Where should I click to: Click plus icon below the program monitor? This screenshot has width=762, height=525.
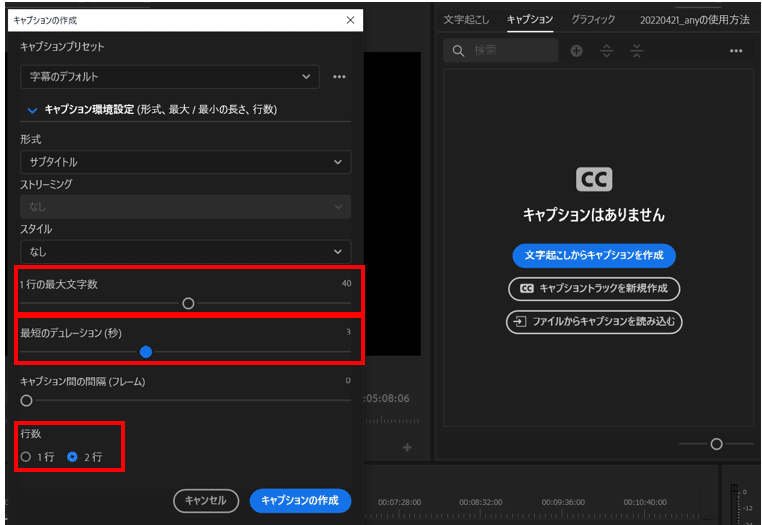tap(407, 447)
